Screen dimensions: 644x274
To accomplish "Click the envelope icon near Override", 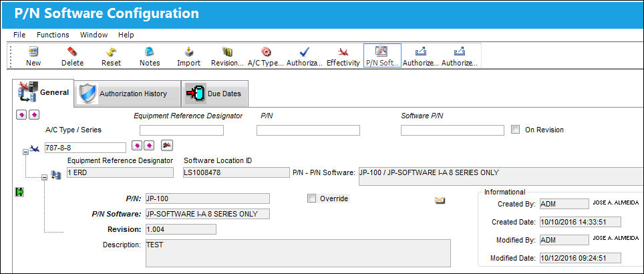I will click(x=440, y=200).
